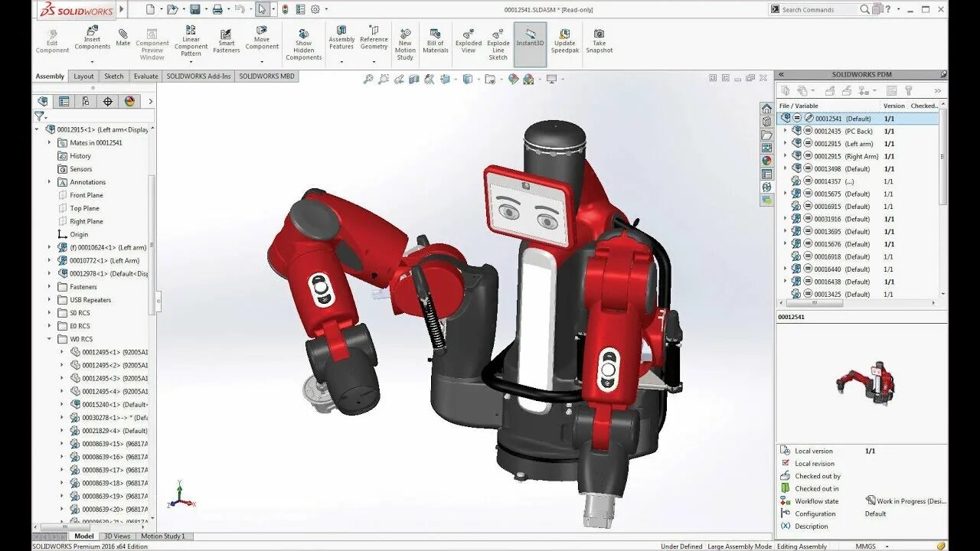Open Assembly Features tool
This screenshot has height=551, width=980.
[341, 38]
